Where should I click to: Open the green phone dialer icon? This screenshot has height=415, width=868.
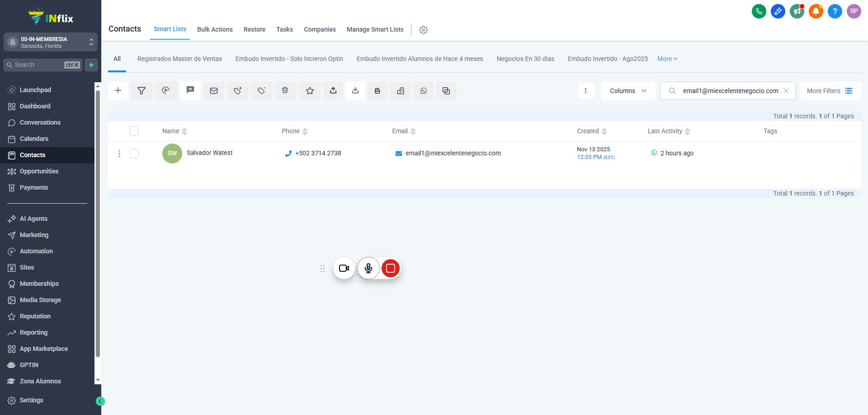point(759,11)
